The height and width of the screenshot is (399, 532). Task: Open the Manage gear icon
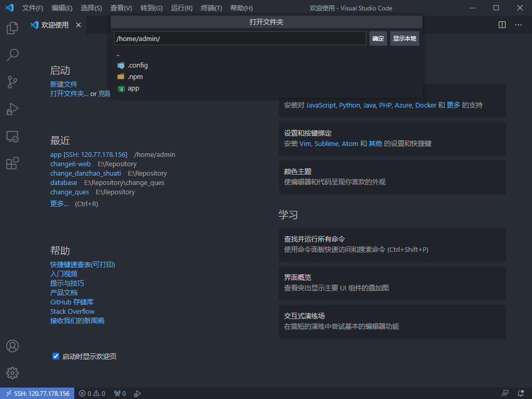pos(12,373)
